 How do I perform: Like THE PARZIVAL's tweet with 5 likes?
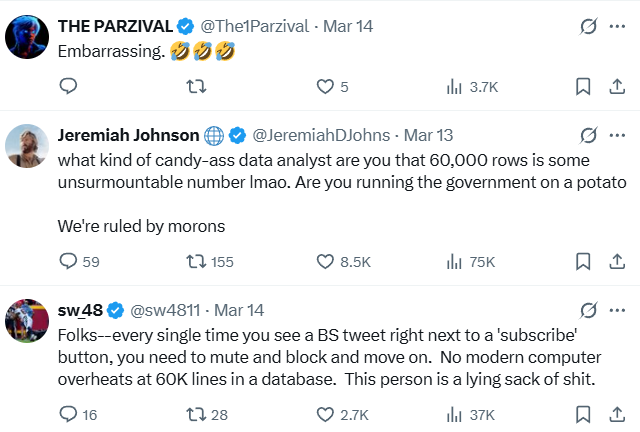point(325,87)
